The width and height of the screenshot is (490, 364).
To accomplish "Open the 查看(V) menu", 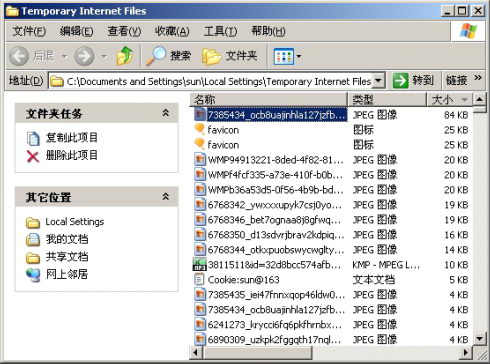I will point(124,31).
